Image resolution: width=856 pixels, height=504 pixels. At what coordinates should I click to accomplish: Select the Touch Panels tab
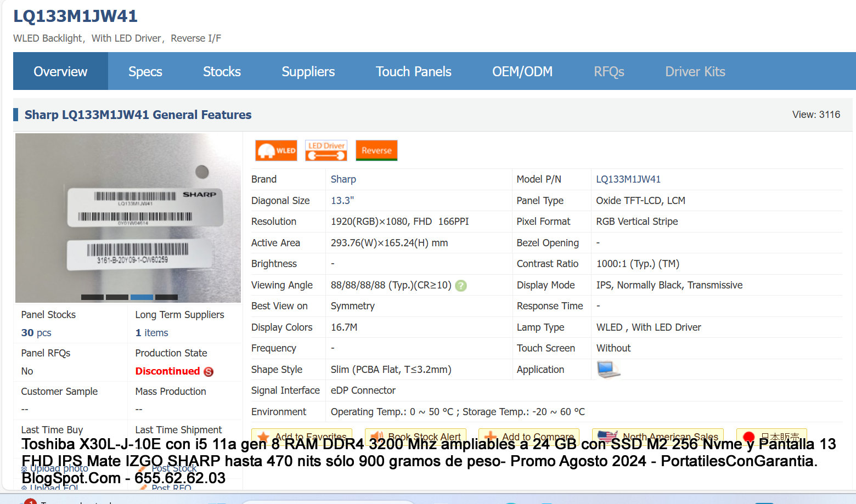tap(413, 71)
